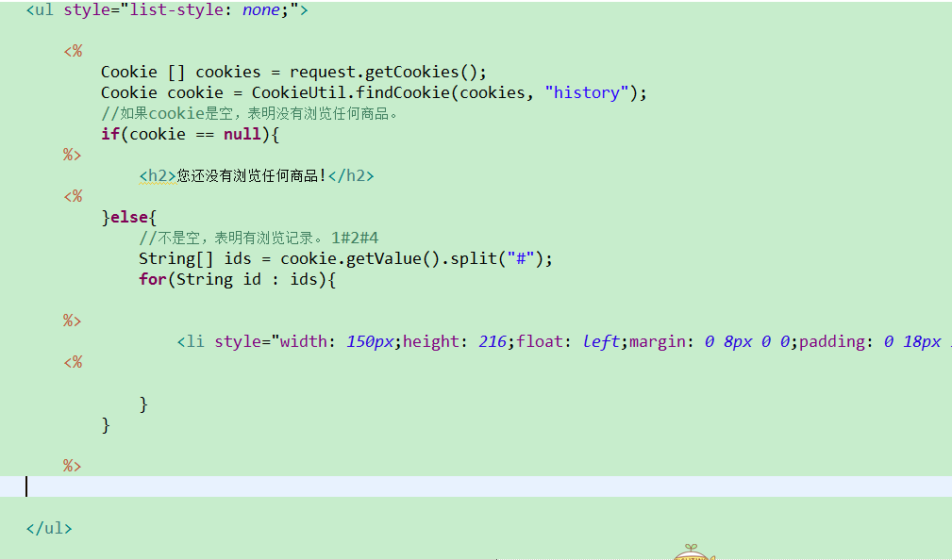Image resolution: width=952 pixels, height=560 pixels.
Task: Click the Chinese text inside the h2 element
Action: (251, 175)
